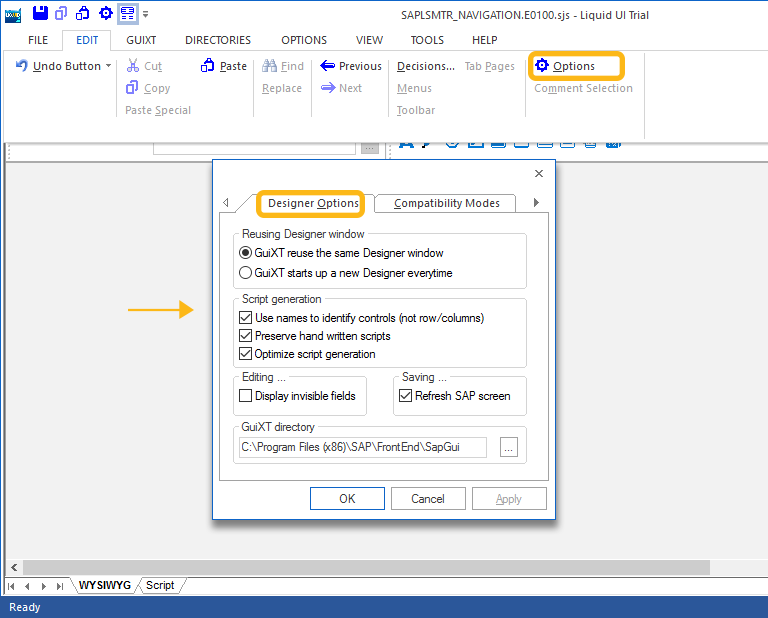
Task: Disable 'Refresh SAP screen' checkbox
Action: click(406, 396)
